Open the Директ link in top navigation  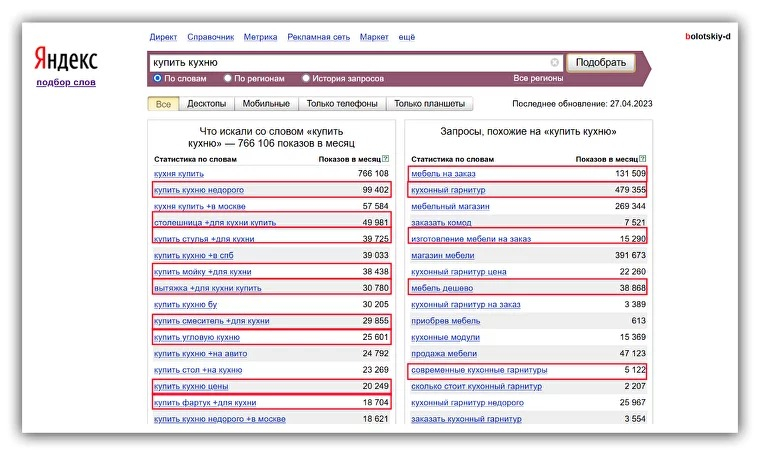click(163, 37)
